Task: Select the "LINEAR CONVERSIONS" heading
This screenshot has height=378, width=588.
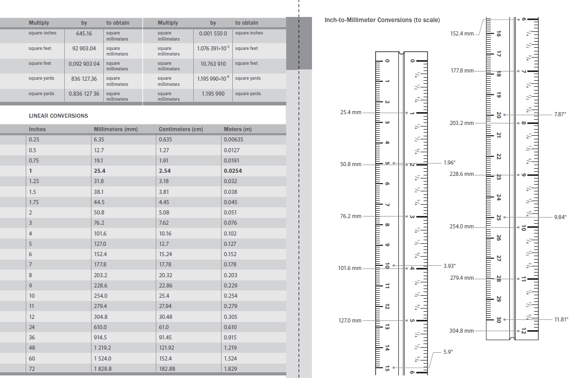Action: (59, 116)
